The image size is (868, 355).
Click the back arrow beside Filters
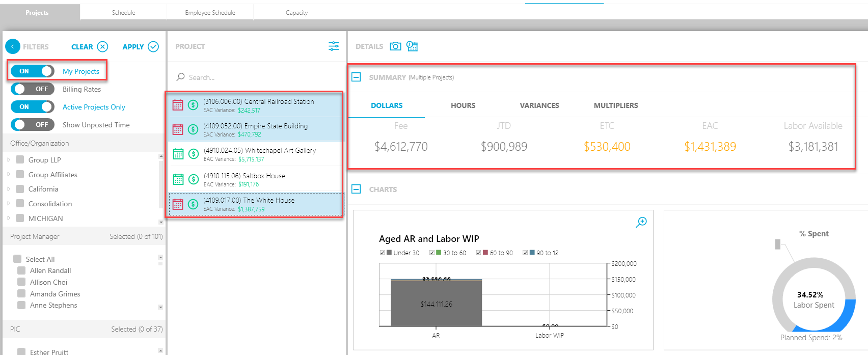pos(13,46)
